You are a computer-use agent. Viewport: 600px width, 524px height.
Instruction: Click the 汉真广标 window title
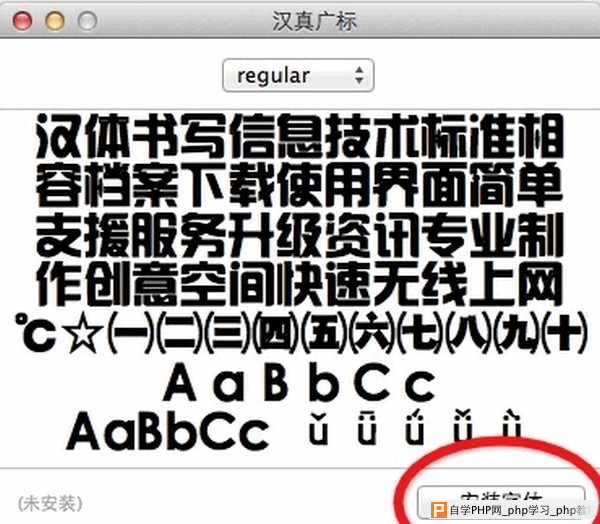(315, 21)
